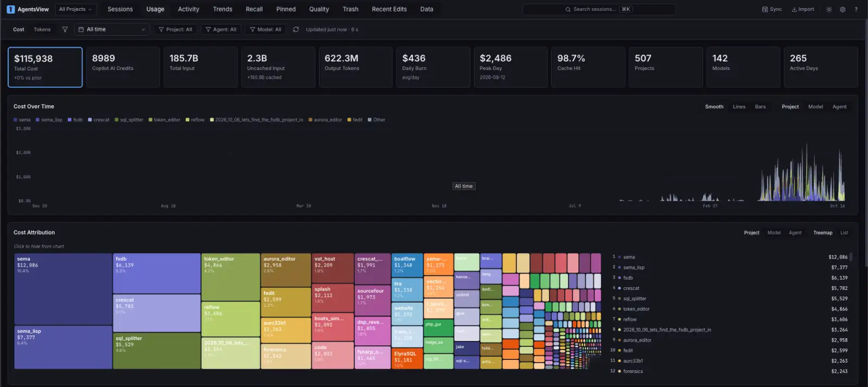Image resolution: width=868 pixels, height=387 pixels.
Task: Open the Trash tab
Action: (x=350, y=9)
